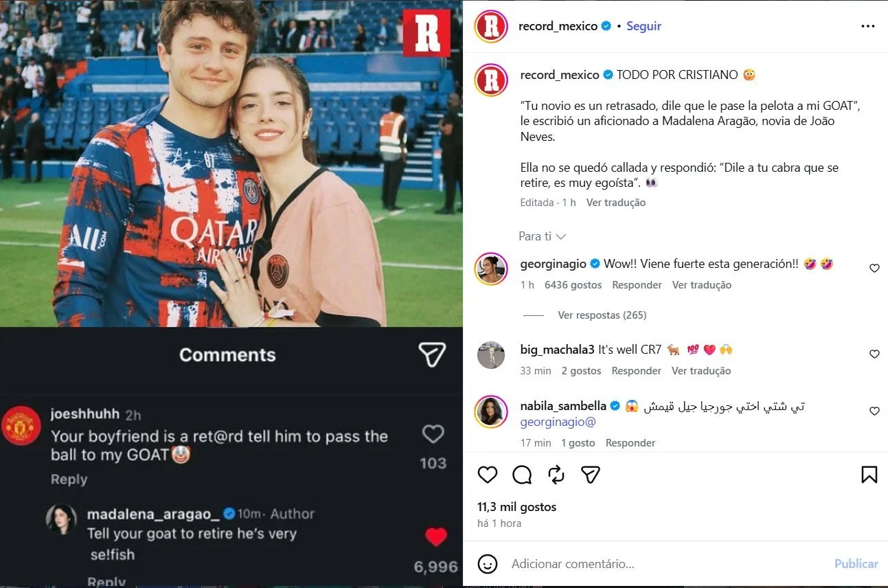Image resolution: width=888 pixels, height=588 pixels.
Task: Like nabila_sambella's comment heart
Action: pyautogui.click(x=874, y=411)
